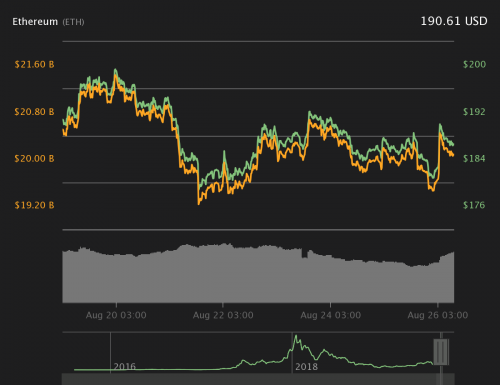This screenshot has width=500, height=385.
Task: Click the 2016 marker in the navigator
Action: [x=125, y=367]
